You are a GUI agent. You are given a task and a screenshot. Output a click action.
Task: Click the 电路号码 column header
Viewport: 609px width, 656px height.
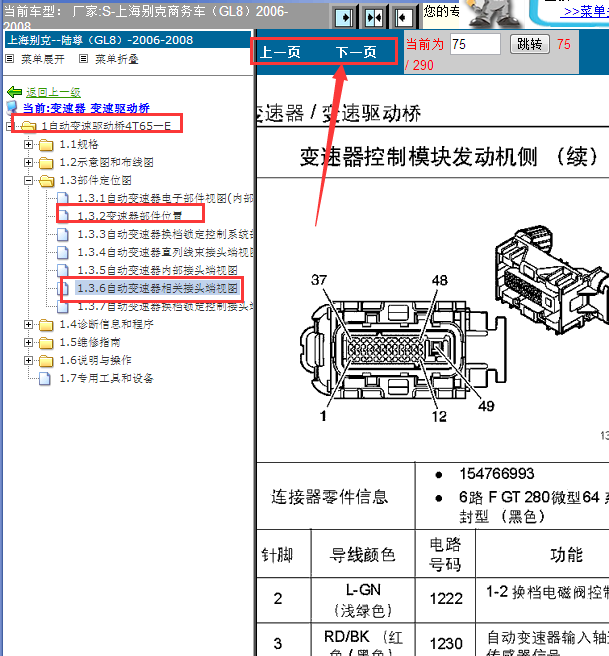click(x=445, y=554)
